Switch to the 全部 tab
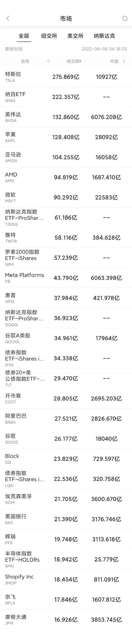 [24, 36]
